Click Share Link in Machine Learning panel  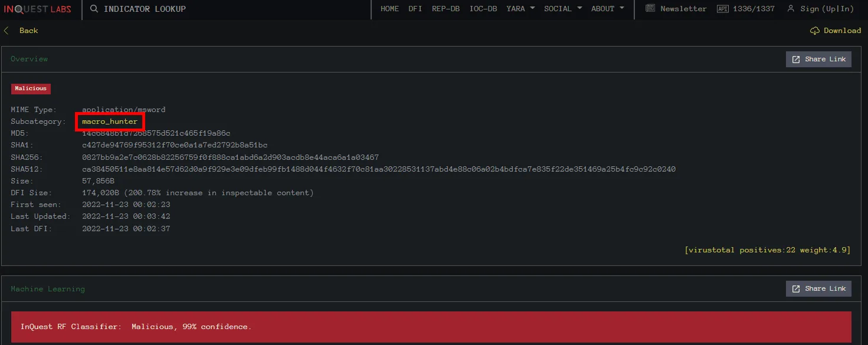pyautogui.click(x=818, y=288)
